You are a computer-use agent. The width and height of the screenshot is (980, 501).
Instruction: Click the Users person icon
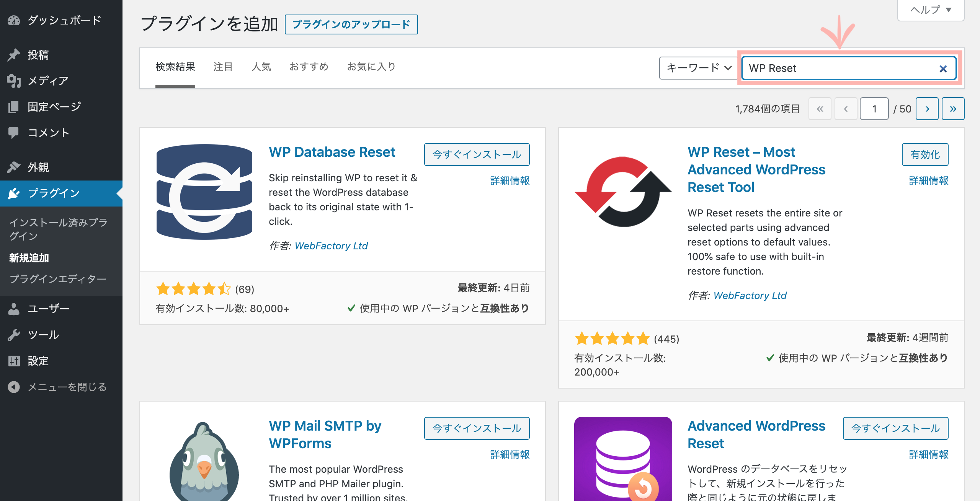14,309
